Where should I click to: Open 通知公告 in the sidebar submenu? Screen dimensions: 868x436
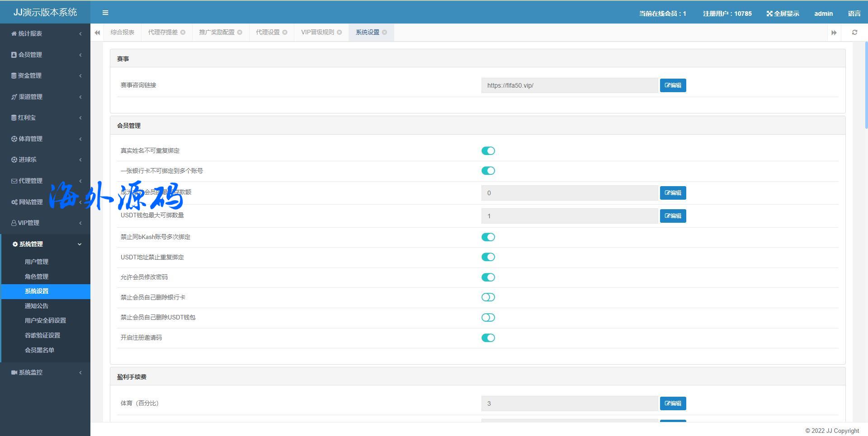37,306
